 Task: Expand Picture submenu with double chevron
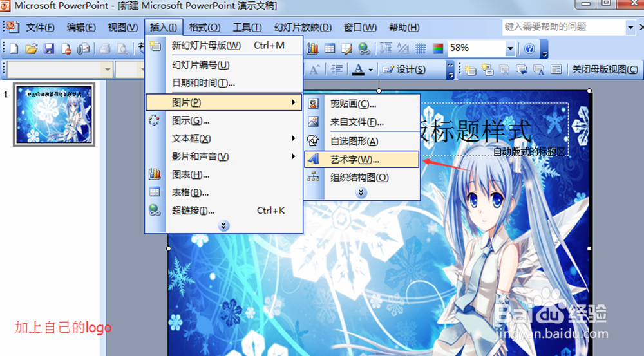[361, 192]
